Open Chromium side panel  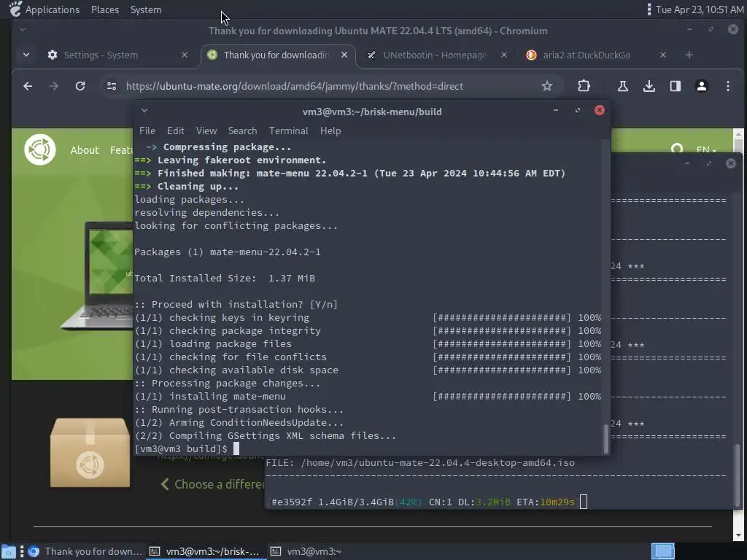click(675, 86)
